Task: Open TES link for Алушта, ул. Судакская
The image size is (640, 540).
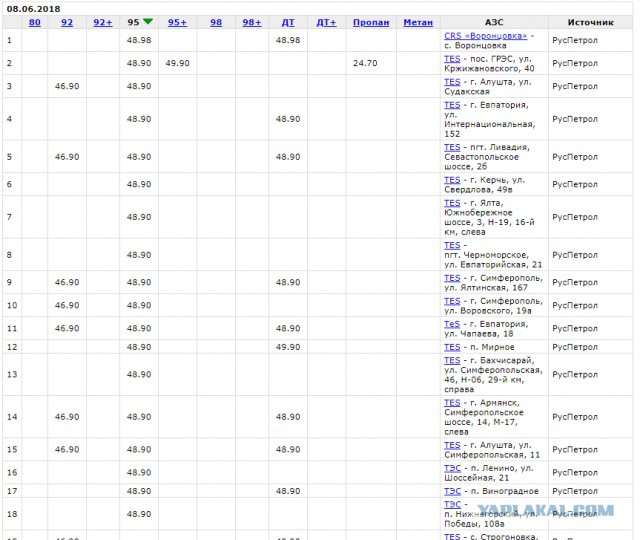Action: click(452, 82)
